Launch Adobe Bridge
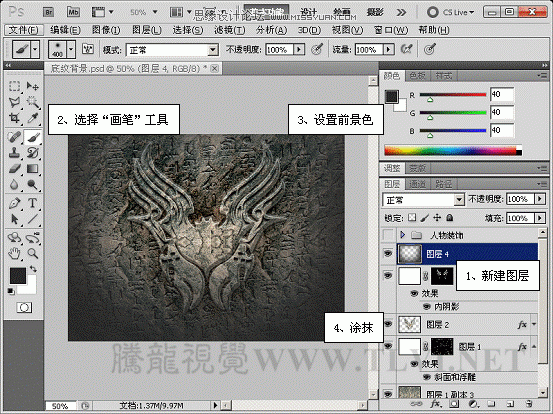This screenshot has height=414, width=553. 49,12
